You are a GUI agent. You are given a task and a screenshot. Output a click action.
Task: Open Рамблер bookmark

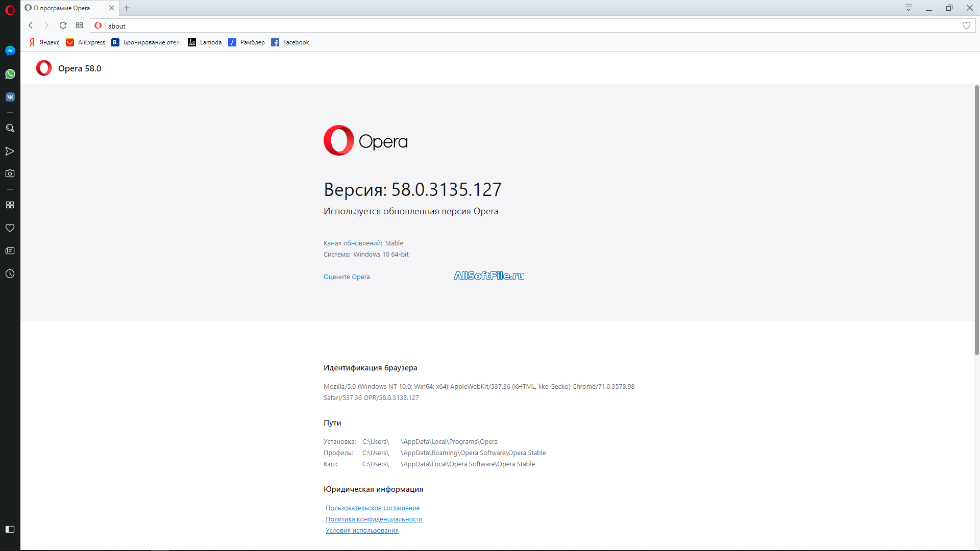pyautogui.click(x=247, y=42)
